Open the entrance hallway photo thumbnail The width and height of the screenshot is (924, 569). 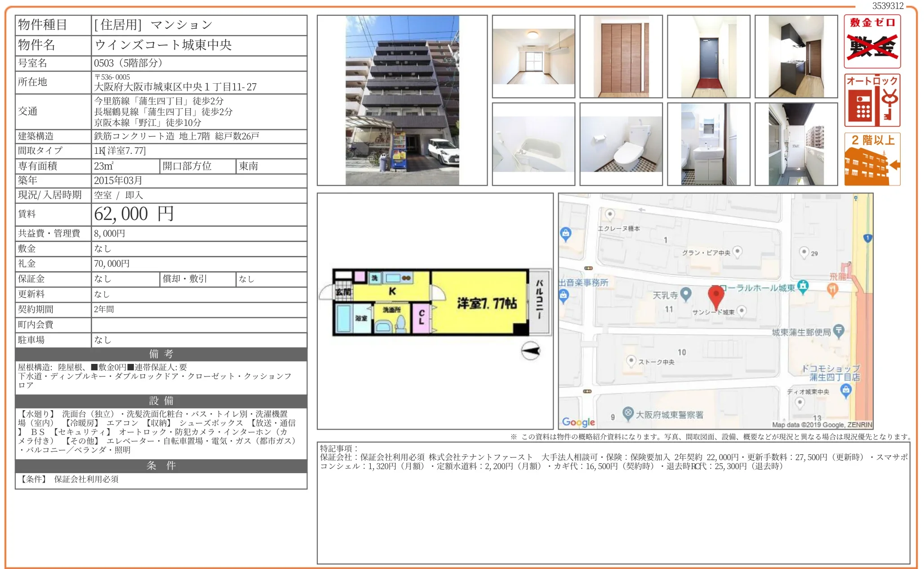pyautogui.click(x=709, y=57)
